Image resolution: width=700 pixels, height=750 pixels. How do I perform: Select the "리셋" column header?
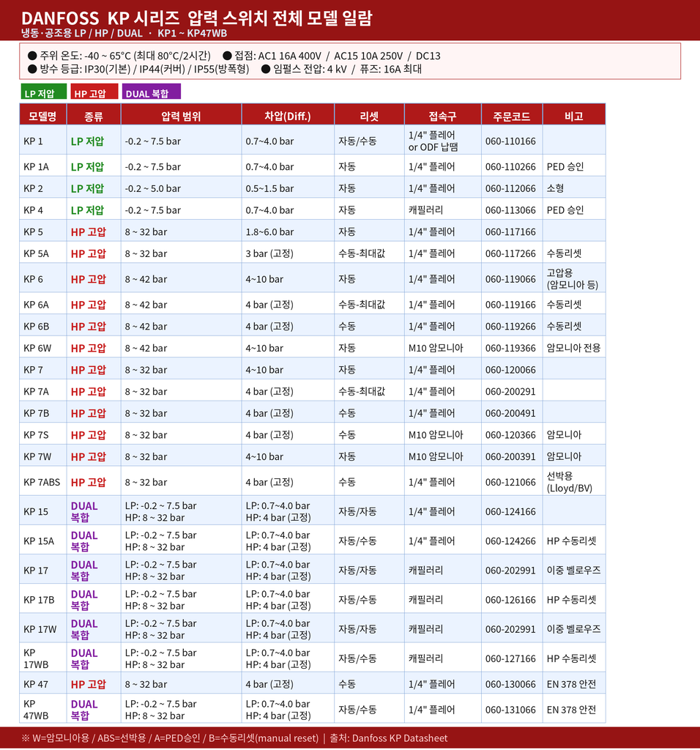[369, 116]
